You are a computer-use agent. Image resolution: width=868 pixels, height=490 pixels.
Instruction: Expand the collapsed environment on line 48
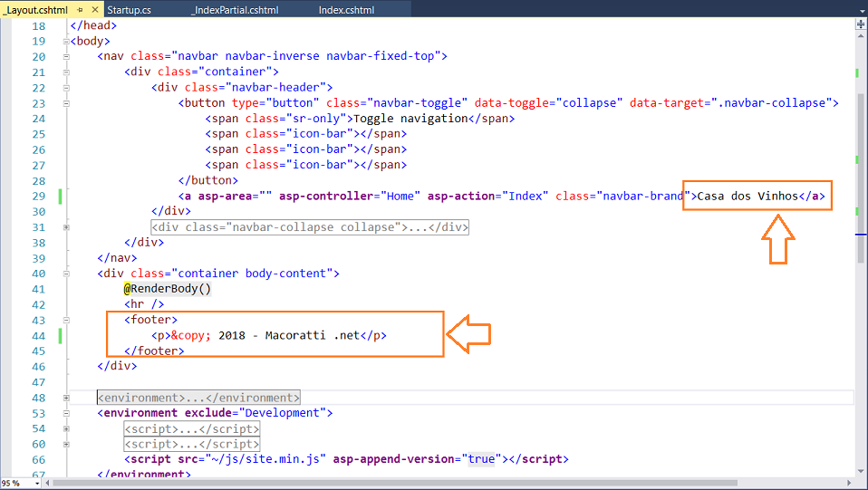click(66, 398)
